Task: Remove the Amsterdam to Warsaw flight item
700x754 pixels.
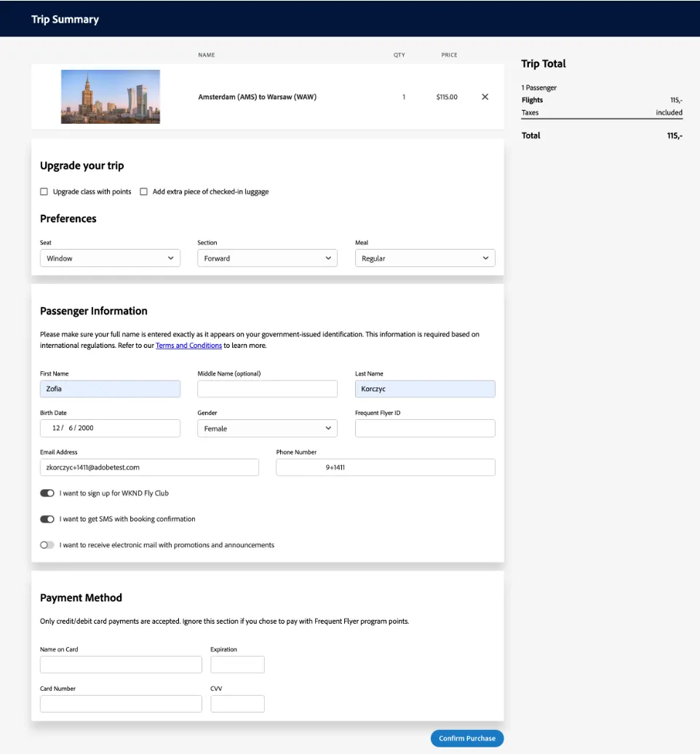Action: (485, 97)
